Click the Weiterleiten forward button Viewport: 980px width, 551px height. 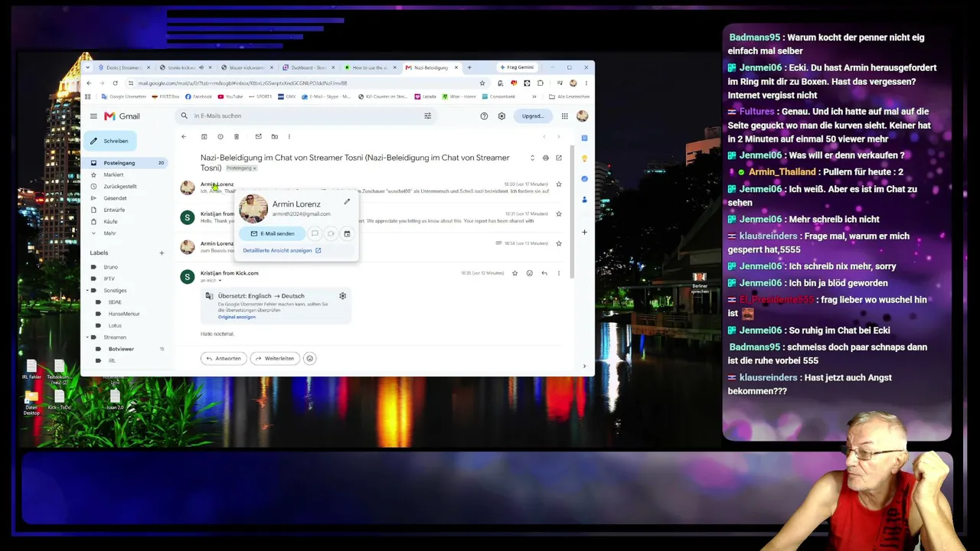275,358
